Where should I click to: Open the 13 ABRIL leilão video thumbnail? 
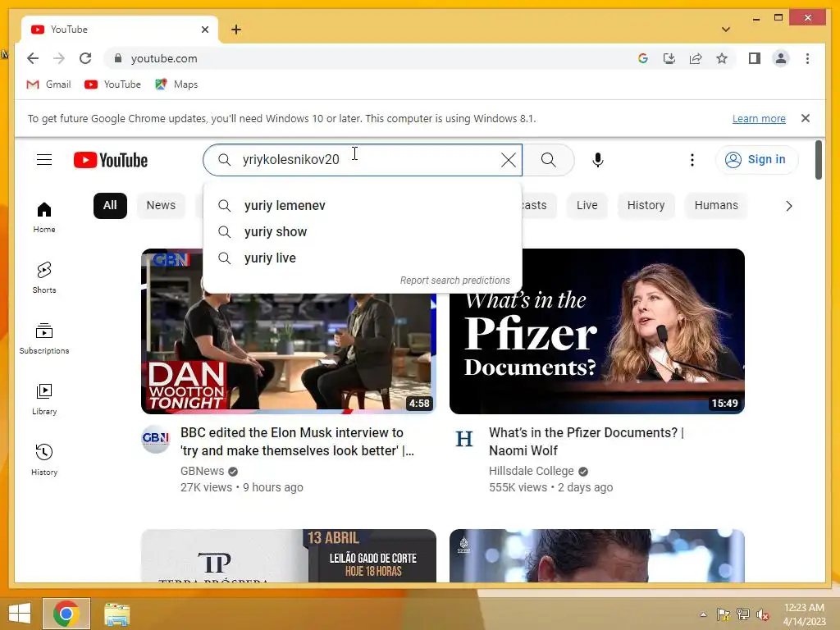(288, 555)
